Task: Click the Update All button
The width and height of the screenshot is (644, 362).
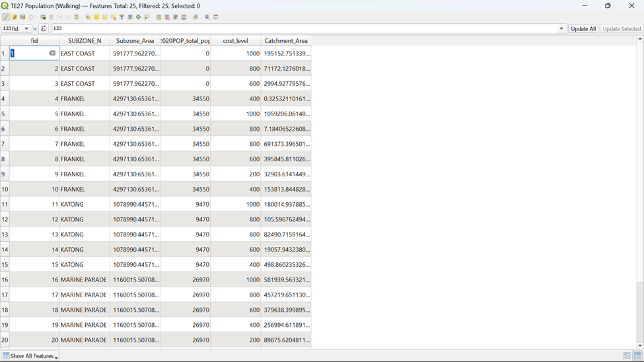Action: [583, 29]
